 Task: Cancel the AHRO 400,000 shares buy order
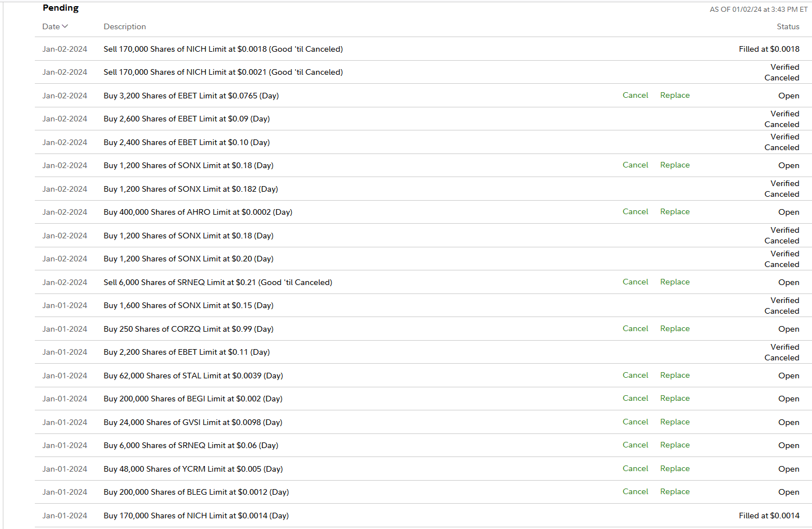tap(635, 211)
